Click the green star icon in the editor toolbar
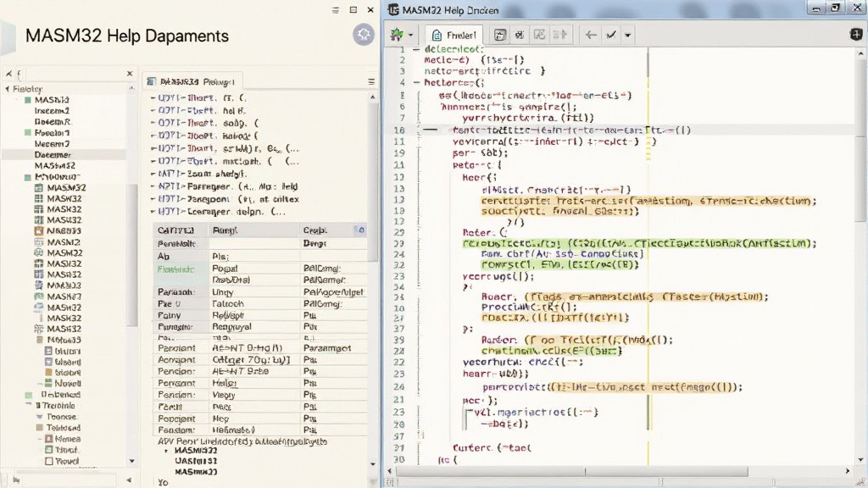Screen dimensions: 868x488 (397, 35)
